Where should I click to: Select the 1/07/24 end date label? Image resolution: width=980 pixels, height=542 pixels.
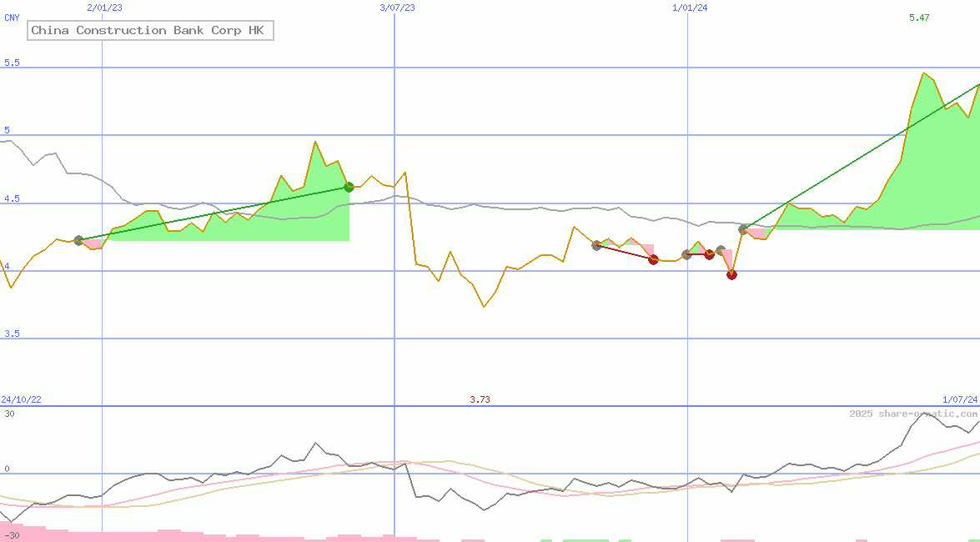click(x=960, y=399)
